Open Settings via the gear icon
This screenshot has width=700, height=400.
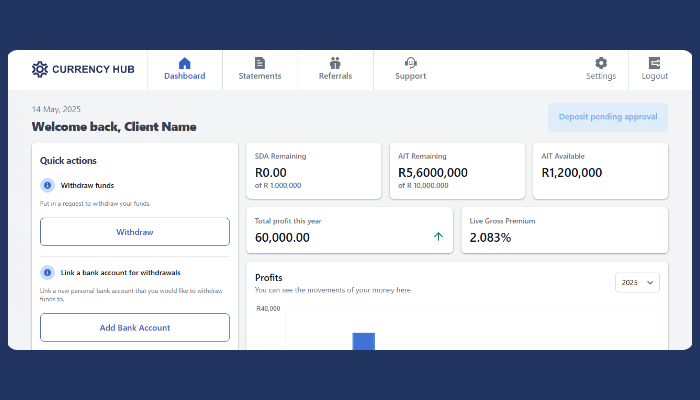(x=601, y=63)
